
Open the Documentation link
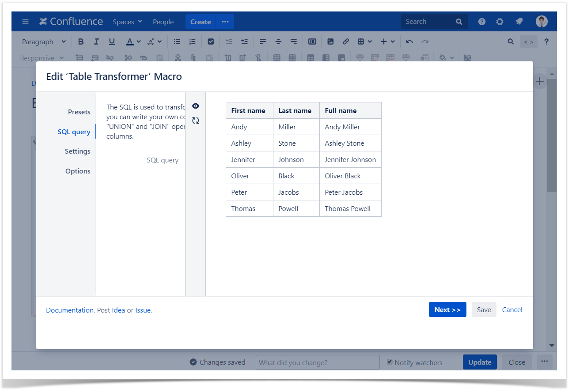(x=69, y=310)
